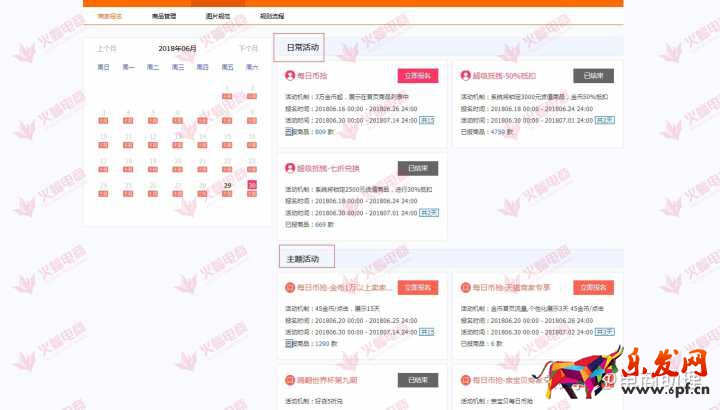Viewport: 720px width, 410px height.
Task: Open the 1290 registered products link
Action: (323, 343)
